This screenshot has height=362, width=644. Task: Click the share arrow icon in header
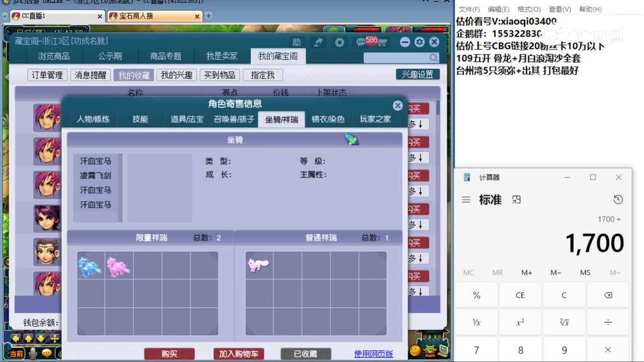point(318,43)
